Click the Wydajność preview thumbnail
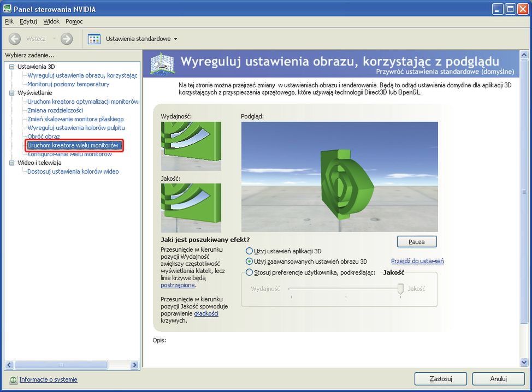Screen dimensions: 532x392 tap(191, 146)
